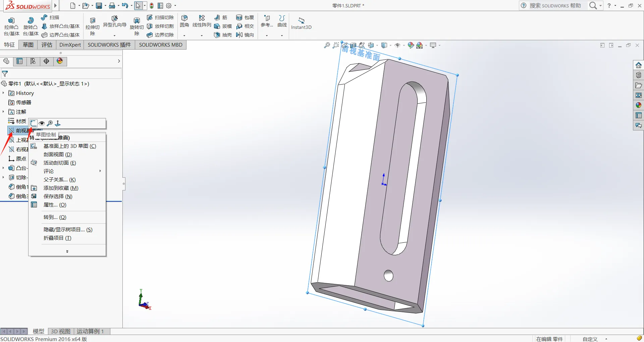This screenshot has width=644, height=342.
Task: Click the Sketch (草图绘制) icon in context toolbar
Action: point(34,123)
